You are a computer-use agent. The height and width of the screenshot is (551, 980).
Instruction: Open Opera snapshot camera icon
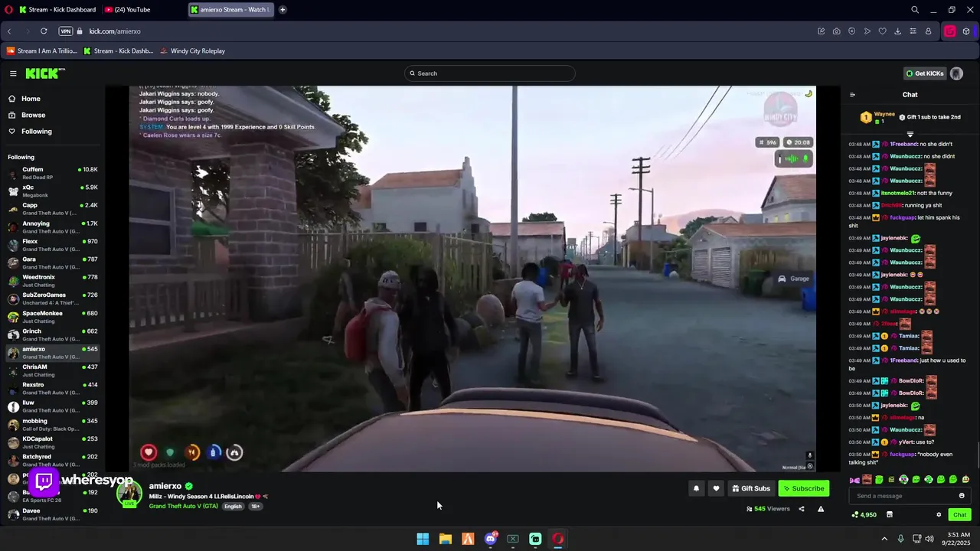(x=836, y=31)
